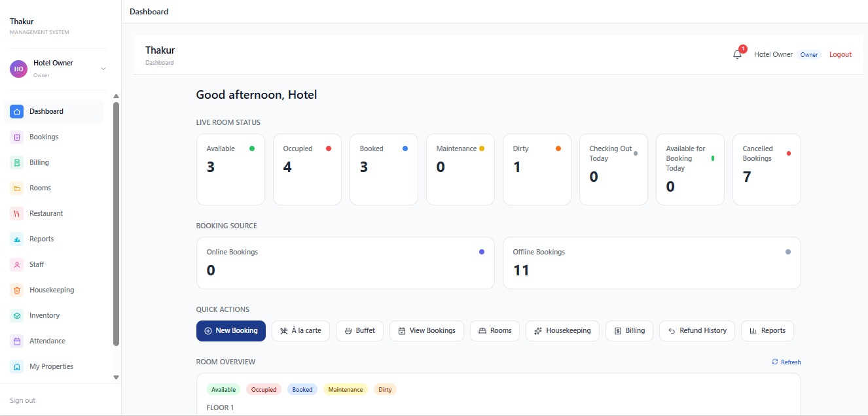Open Rooms from the sidebar menu
Viewport: 868px width, 416px height.
coord(54,188)
